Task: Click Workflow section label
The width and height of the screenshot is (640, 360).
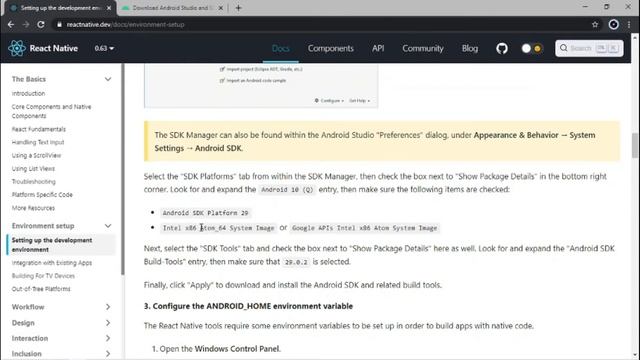Action: 28,307
